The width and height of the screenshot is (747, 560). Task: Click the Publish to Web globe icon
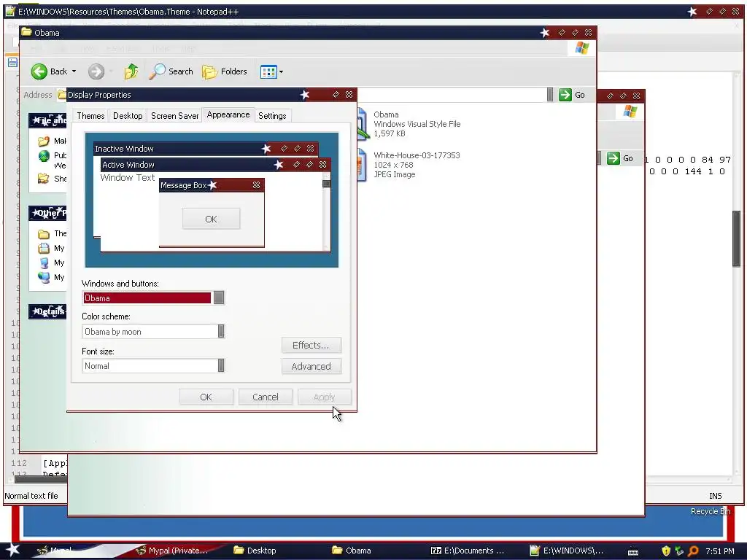click(44, 156)
